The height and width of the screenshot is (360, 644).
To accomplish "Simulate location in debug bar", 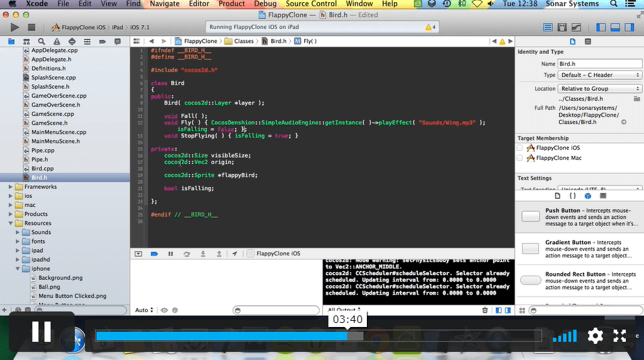I will click(x=235, y=253).
